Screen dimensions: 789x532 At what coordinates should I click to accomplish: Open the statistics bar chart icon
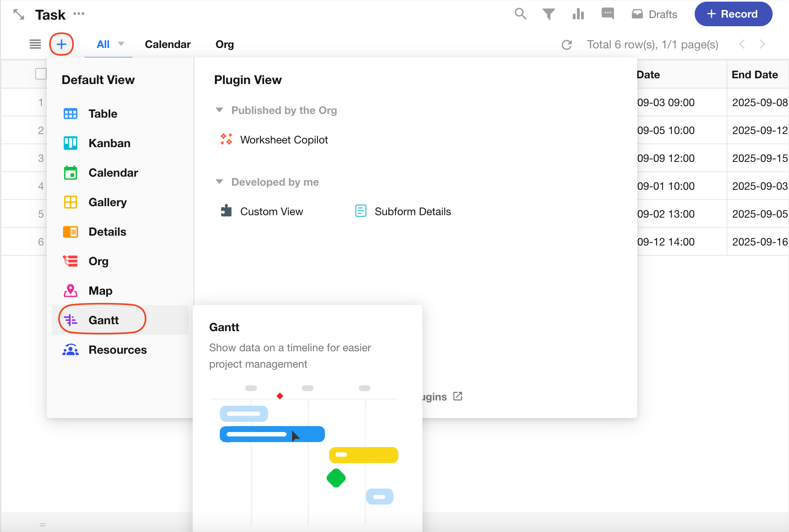click(578, 14)
